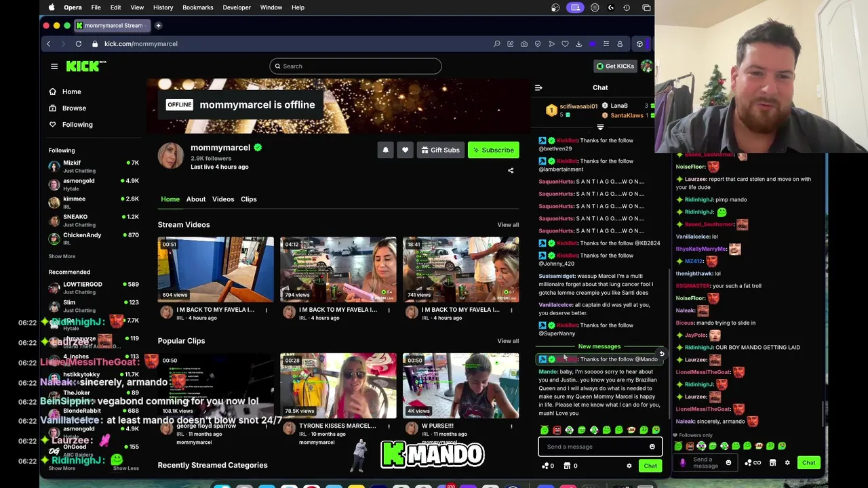The height and width of the screenshot is (488, 868).
Task: Open chat settings gear beside Chat button
Action: point(629,466)
